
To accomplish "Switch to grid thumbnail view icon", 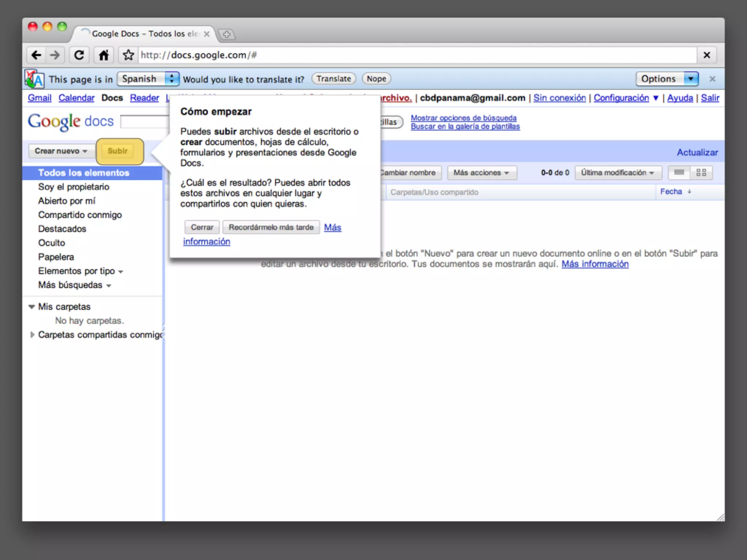I will (701, 172).
